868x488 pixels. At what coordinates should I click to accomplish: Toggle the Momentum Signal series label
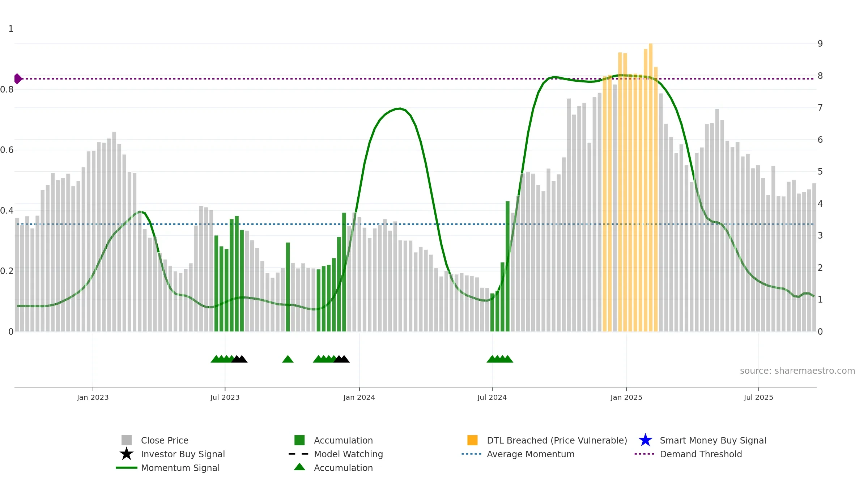click(180, 468)
